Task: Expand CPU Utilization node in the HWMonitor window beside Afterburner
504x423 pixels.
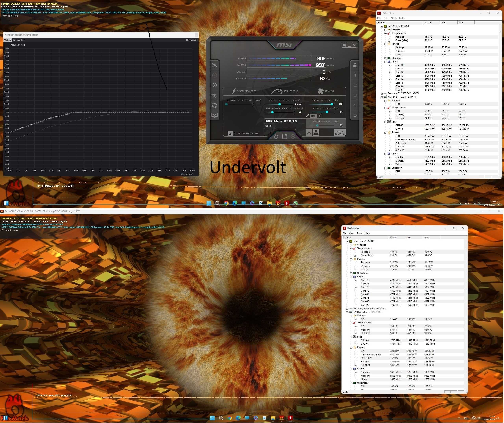Action: click(385, 58)
